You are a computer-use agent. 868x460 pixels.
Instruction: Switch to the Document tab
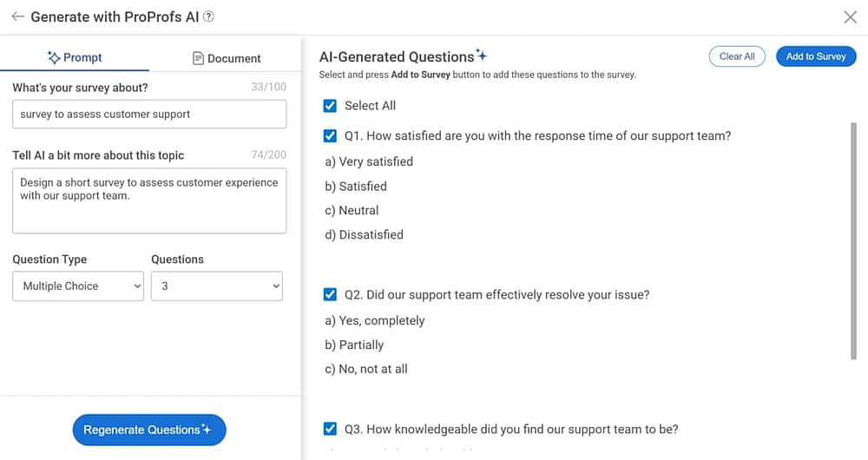coord(226,58)
